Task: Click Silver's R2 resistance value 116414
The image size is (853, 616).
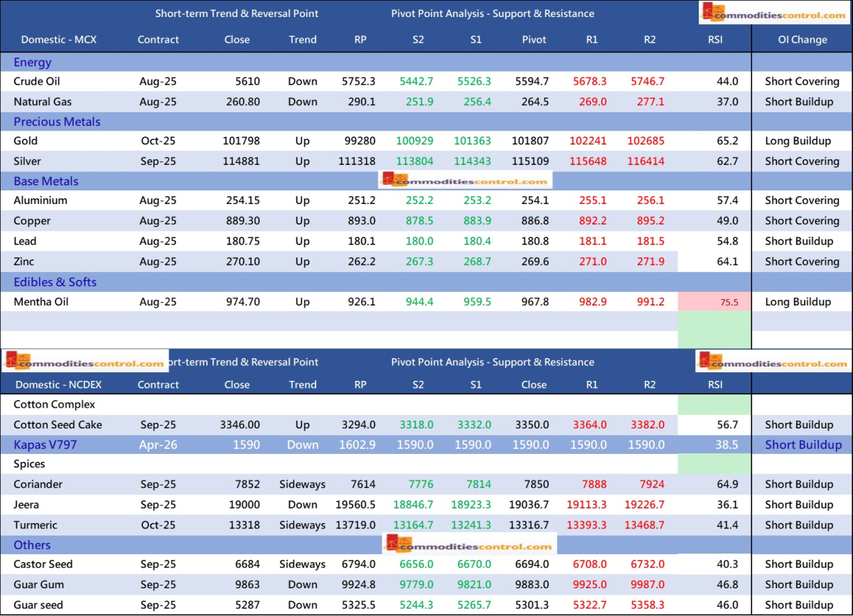Action: click(x=645, y=161)
